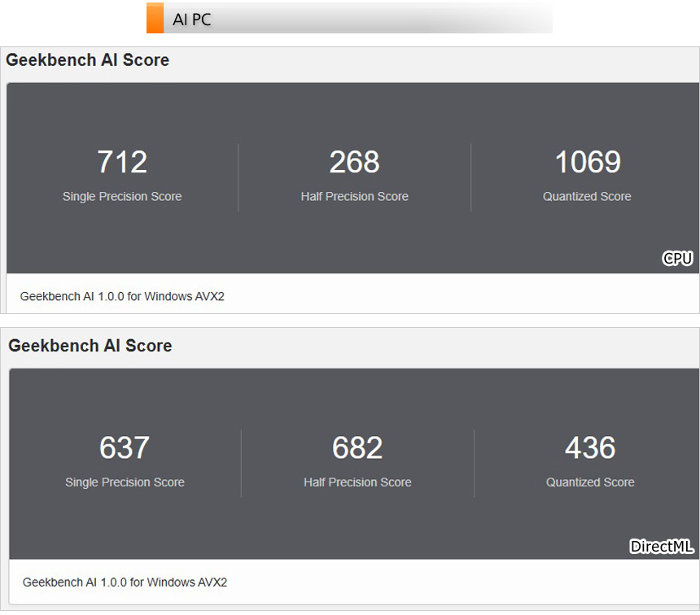700x615 pixels.
Task: Click Single Precision Score label under 637
Action: pyautogui.click(x=125, y=482)
